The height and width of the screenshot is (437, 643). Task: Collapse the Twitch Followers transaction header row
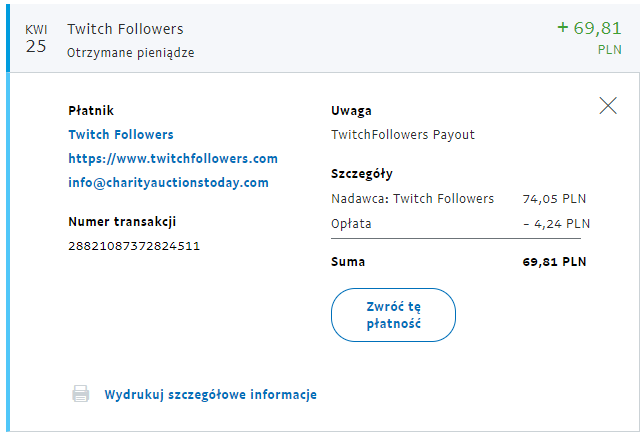coord(324,39)
